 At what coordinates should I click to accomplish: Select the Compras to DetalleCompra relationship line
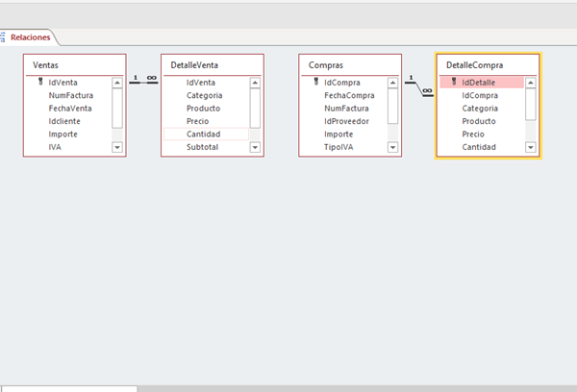(x=419, y=88)
